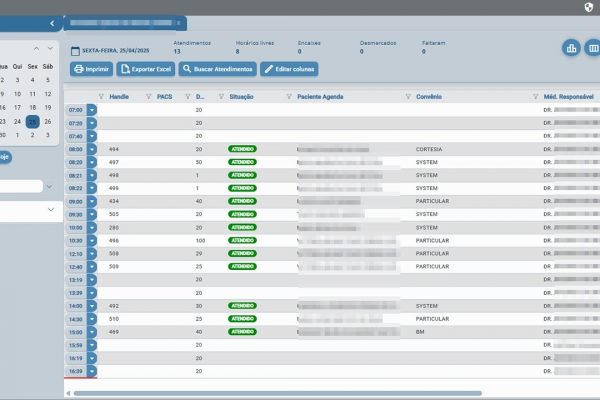600x400 pixels.
Task: Click the 13:19 time slot label
Action: [x=75, y=280]
